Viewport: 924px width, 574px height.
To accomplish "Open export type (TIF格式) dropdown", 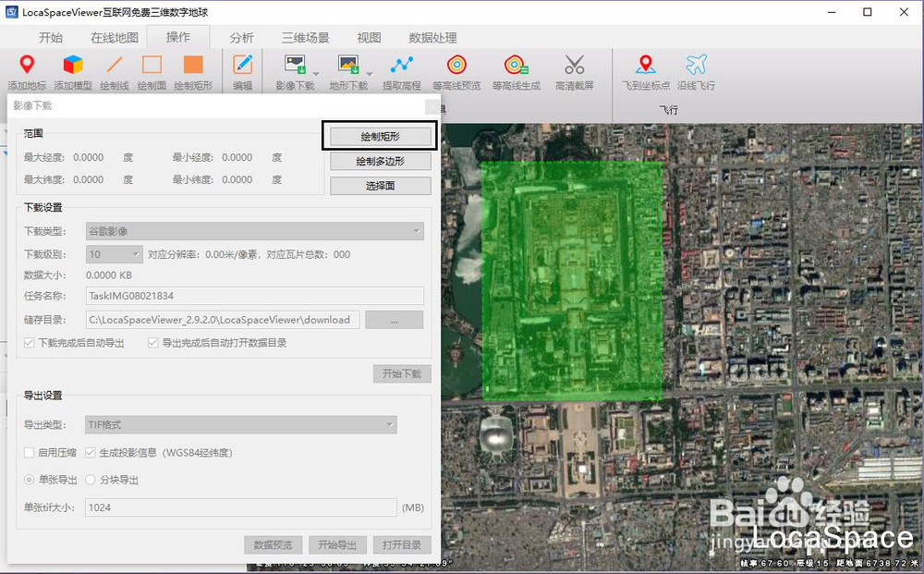I will [x=241, y=424].
